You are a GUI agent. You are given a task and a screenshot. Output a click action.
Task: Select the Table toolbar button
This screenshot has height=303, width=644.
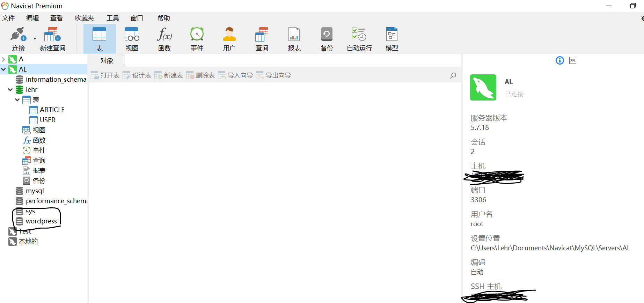(x=100, y=39)
